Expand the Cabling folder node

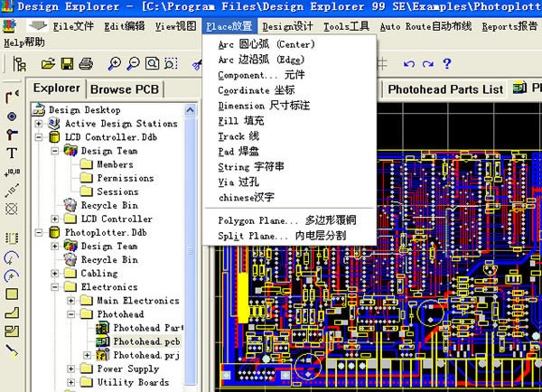[55, 273]
